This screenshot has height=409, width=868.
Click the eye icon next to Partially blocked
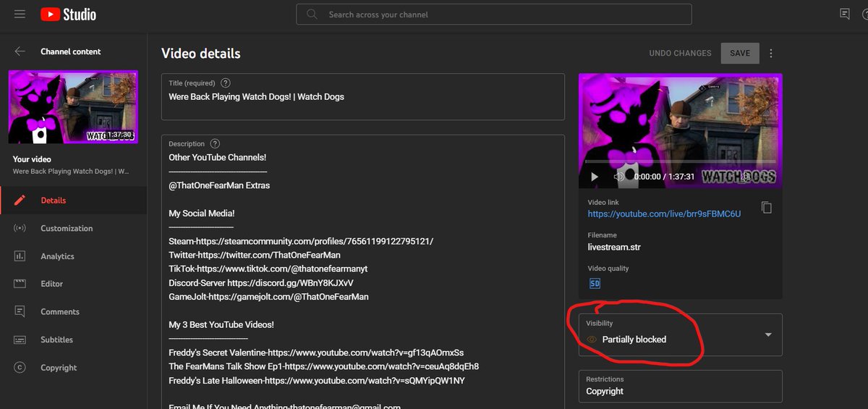[592, 340]
